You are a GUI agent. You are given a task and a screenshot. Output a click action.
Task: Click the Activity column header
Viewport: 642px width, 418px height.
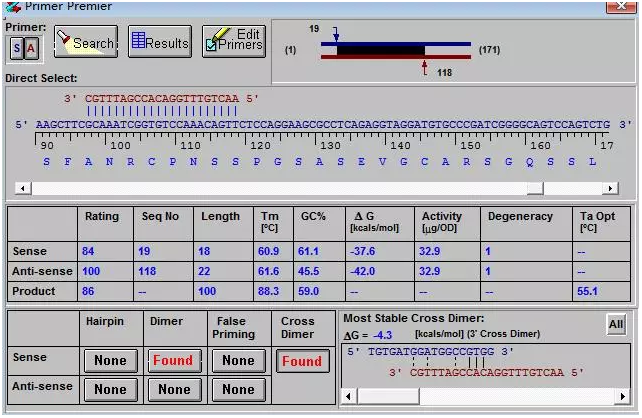pyautogui.click(x=442, y=221)
